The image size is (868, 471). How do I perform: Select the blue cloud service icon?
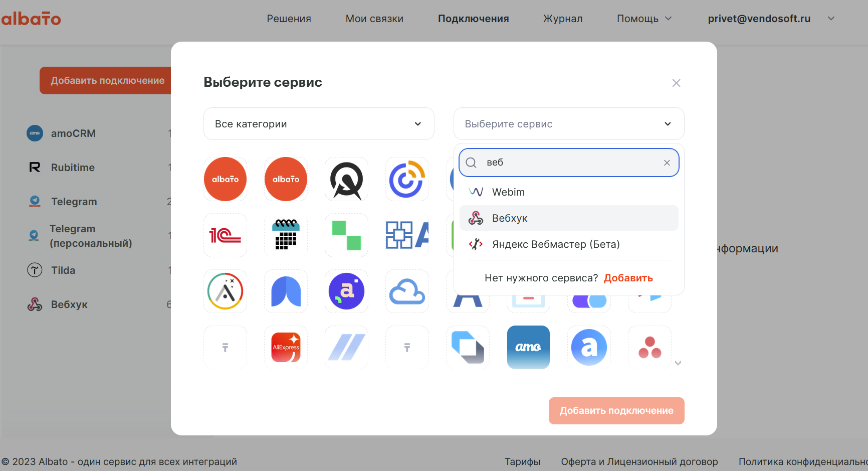pyautogui.click(x=407, y=291)
